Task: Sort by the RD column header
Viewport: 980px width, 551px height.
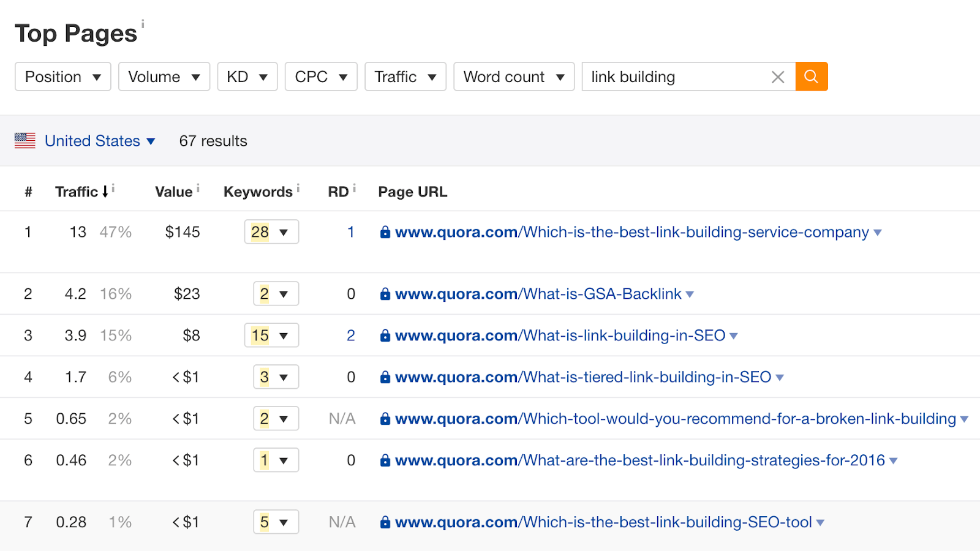Action: click(x=338, y=192)
